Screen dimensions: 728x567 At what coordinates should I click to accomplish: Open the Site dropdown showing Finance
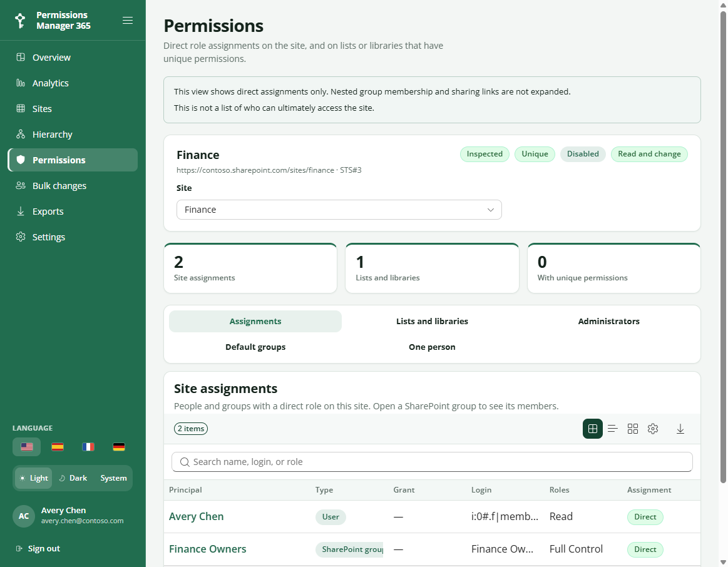339,210
